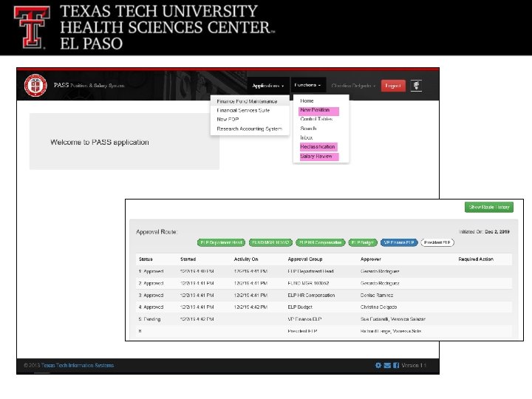Click VP Finance ELP approval group cell
532x399 pixels.
pyautogui.click(x=304, y=319)
